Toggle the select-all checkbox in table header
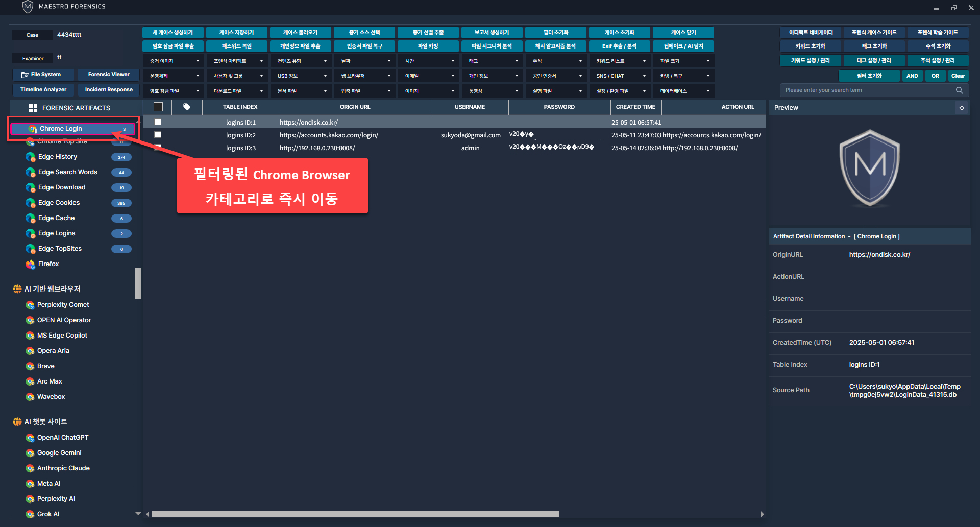980x527 pixels. [158, 107]
